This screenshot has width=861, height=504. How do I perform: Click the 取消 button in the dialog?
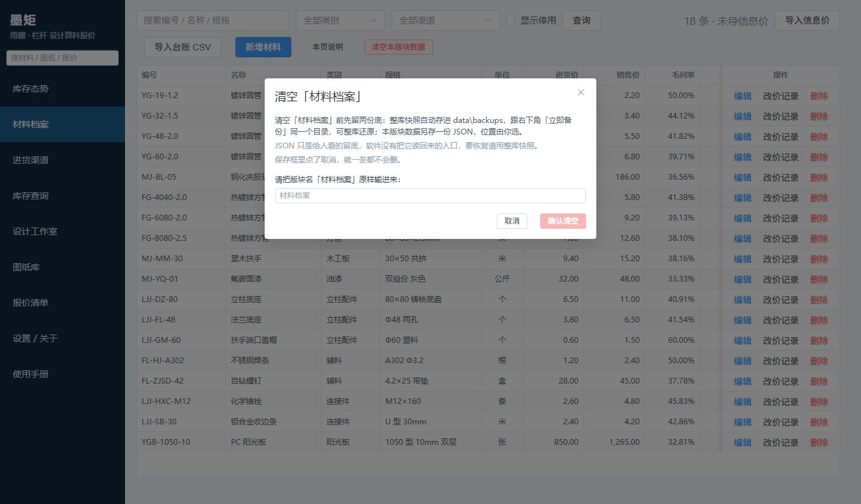point(512,221)
